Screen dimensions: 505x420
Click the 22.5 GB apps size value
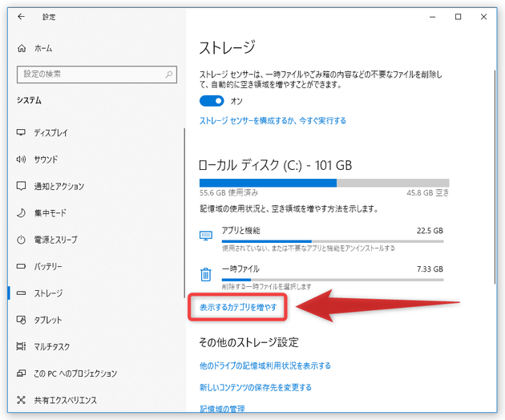(430, 231)
